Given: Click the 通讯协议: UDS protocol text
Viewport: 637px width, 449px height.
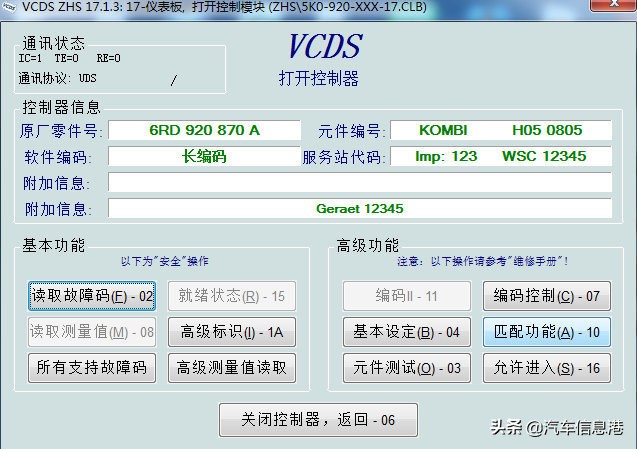Looking at the screenshot, I should click(x=57, y=78).
